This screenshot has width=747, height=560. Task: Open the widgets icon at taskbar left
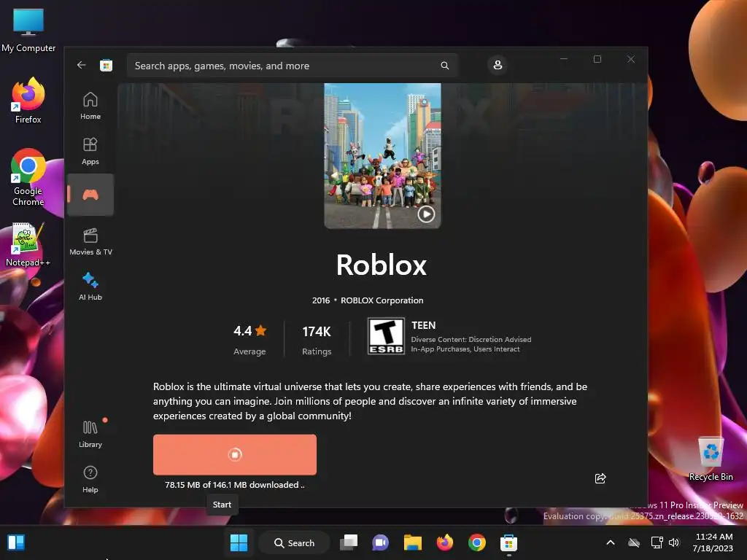[16, 542]
